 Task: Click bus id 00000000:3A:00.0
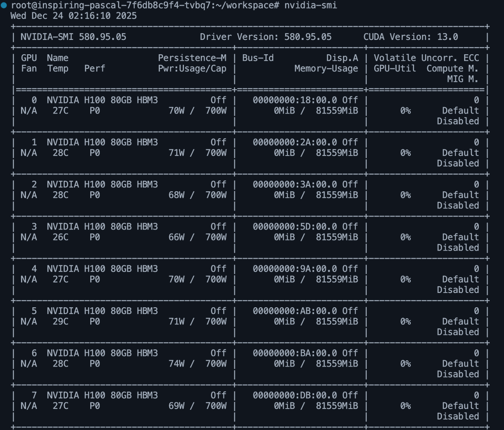(x=295, y=184)
